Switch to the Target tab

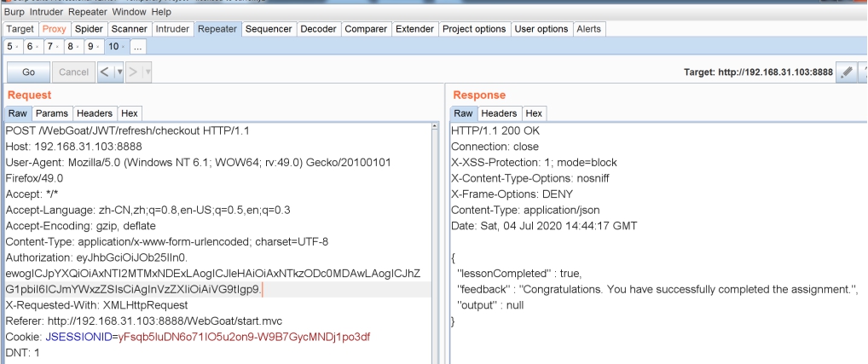[20, 29]
